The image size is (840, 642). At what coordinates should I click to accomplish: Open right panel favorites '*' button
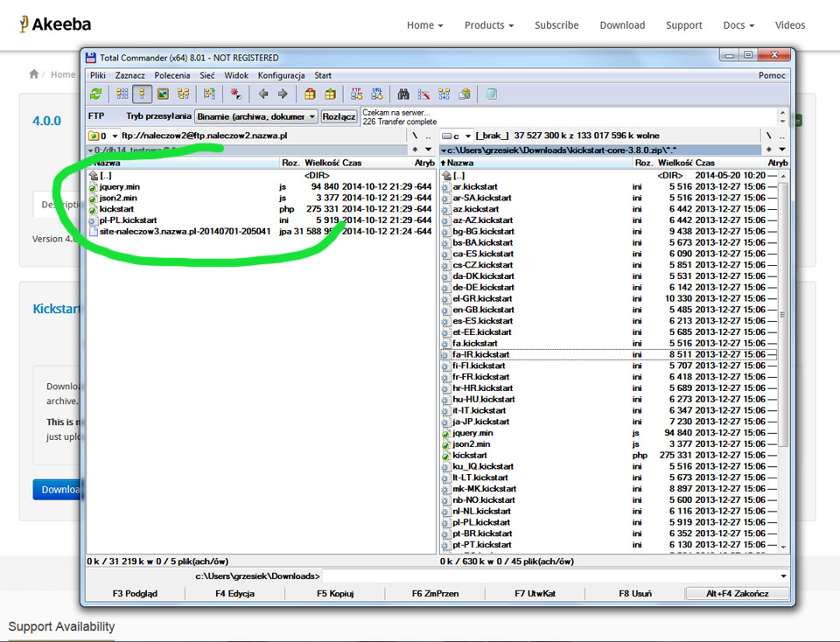tap(769, 150)
